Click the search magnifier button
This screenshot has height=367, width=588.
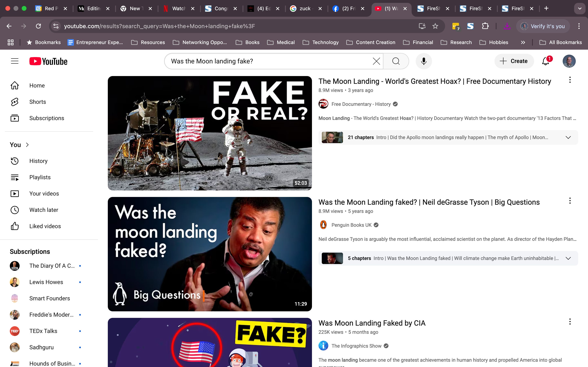tap(396, 61)
